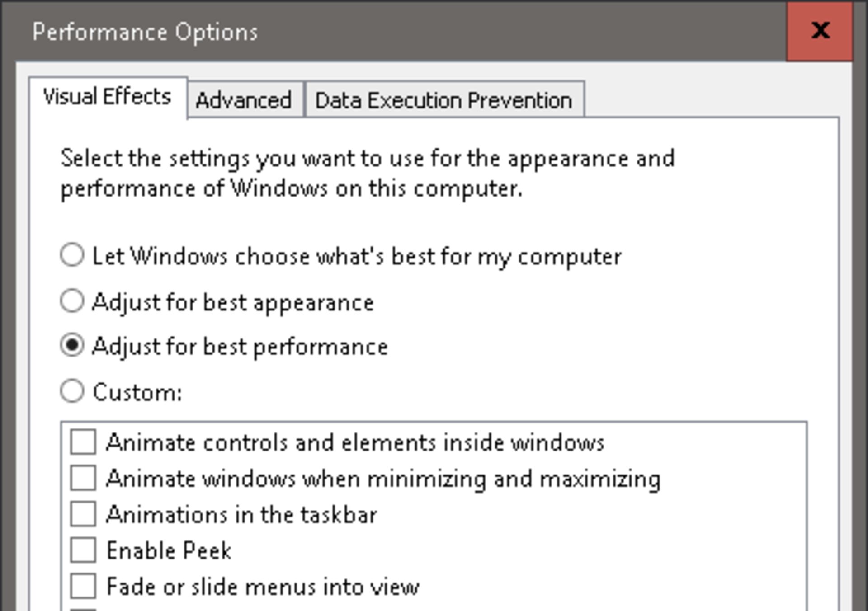Check 'Animate windows when minimizing and maximizing'

83,478
